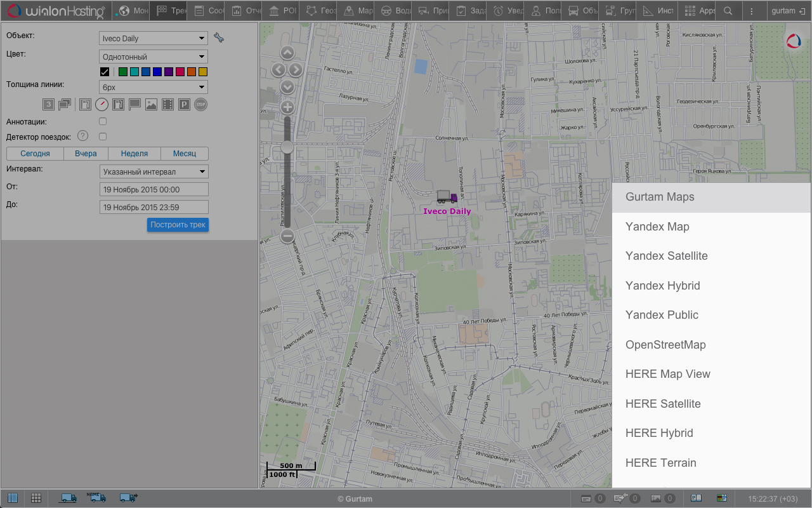Toggle unit NAME label truck icon

tap(96, 498)
